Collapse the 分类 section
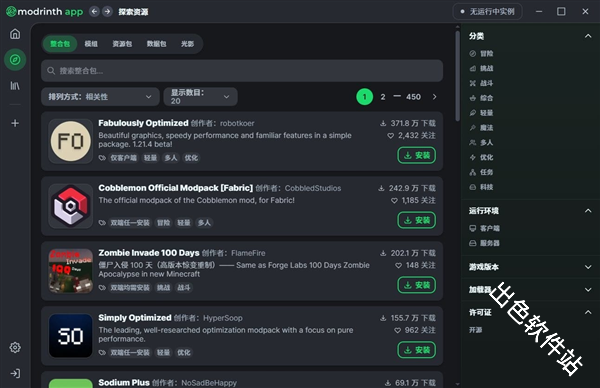 (x=588, y=36)
